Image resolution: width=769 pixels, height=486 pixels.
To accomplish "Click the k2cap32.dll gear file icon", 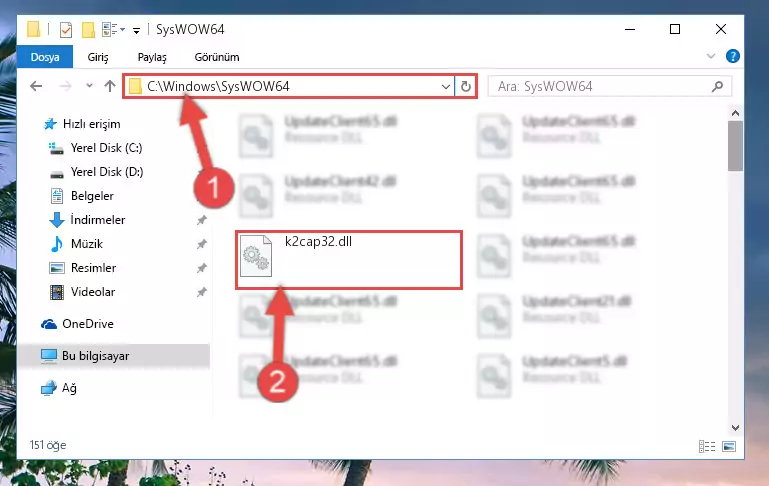I will click(x=256, y=256).
